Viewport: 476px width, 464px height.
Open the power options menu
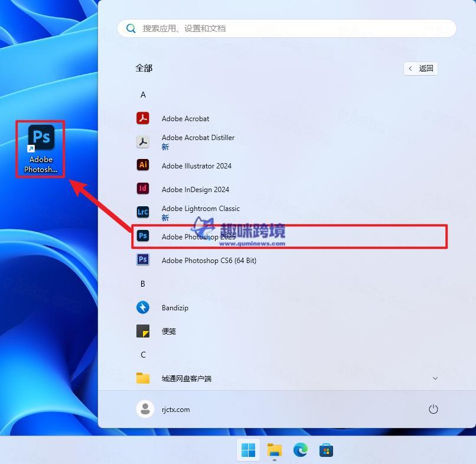(x=433, y=409)
